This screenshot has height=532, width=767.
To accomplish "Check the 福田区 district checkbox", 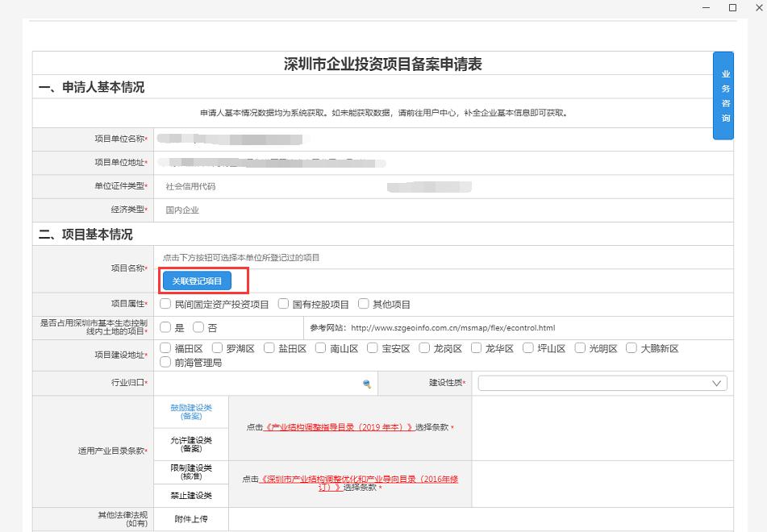I will click(x=165, y=348).
